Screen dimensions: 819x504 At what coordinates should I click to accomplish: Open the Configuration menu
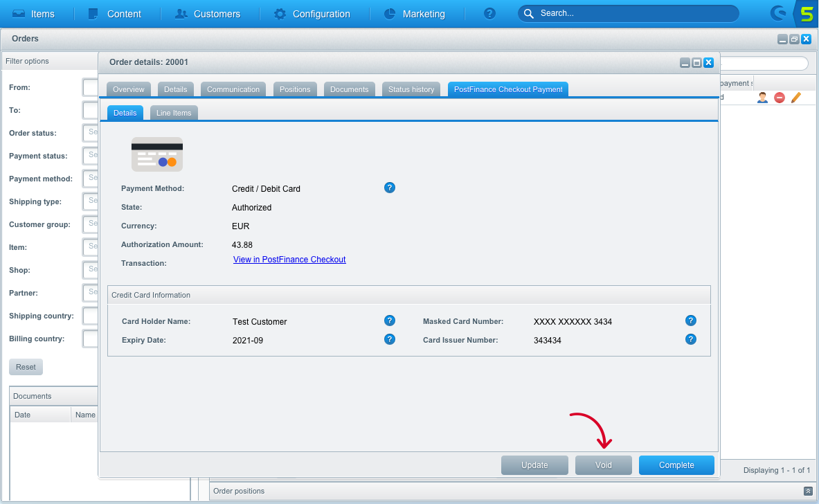[312, 14]
